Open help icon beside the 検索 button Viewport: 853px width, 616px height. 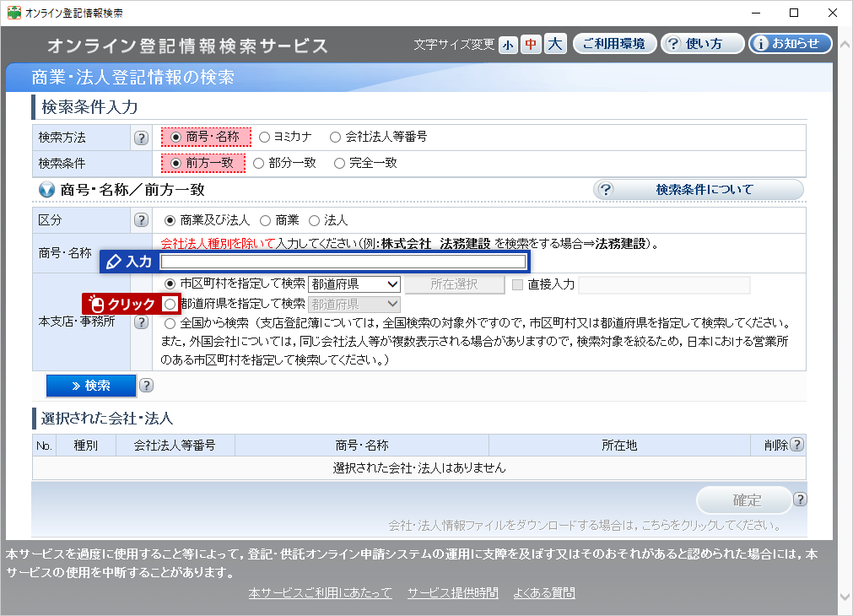(x=146, y=386)
